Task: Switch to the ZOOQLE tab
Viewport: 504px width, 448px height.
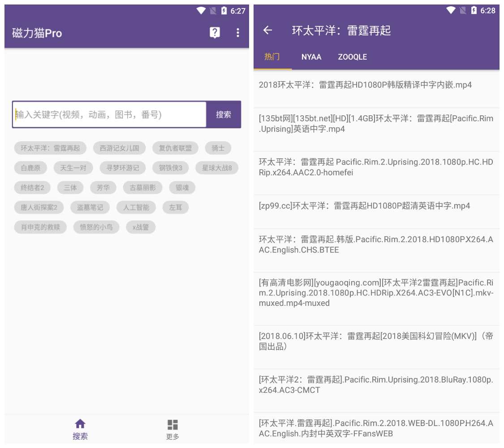Action: click(352, 57)
